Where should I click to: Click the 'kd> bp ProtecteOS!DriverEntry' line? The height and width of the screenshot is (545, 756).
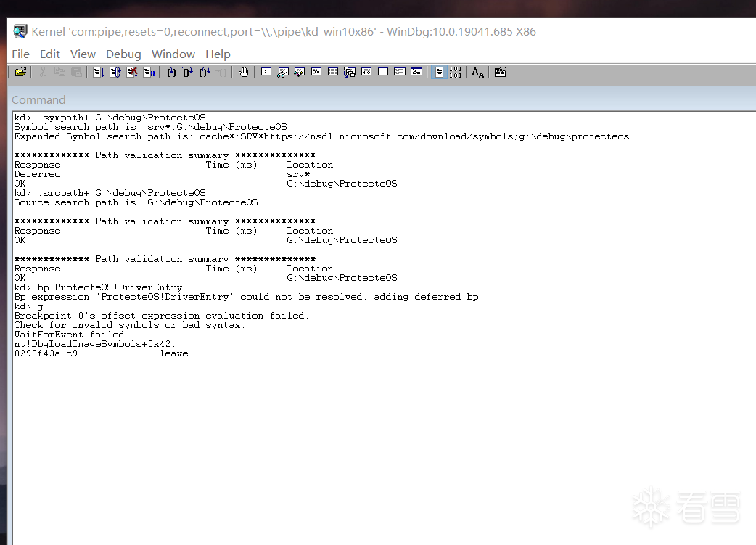[x=99, y=287]
